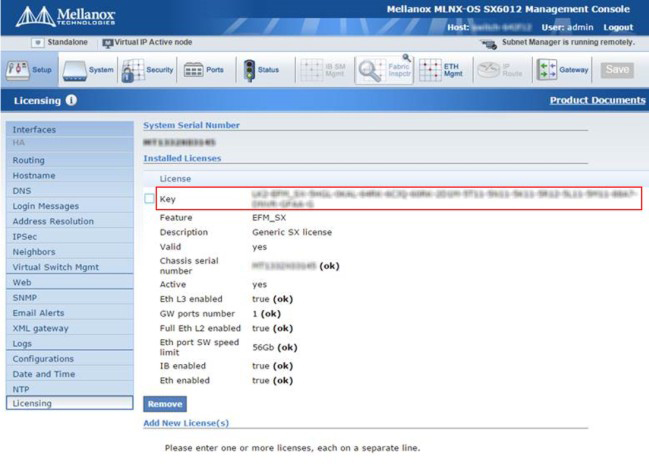649x467 pixels.
Task: Click the Save button
Action: tap(617, 70)
